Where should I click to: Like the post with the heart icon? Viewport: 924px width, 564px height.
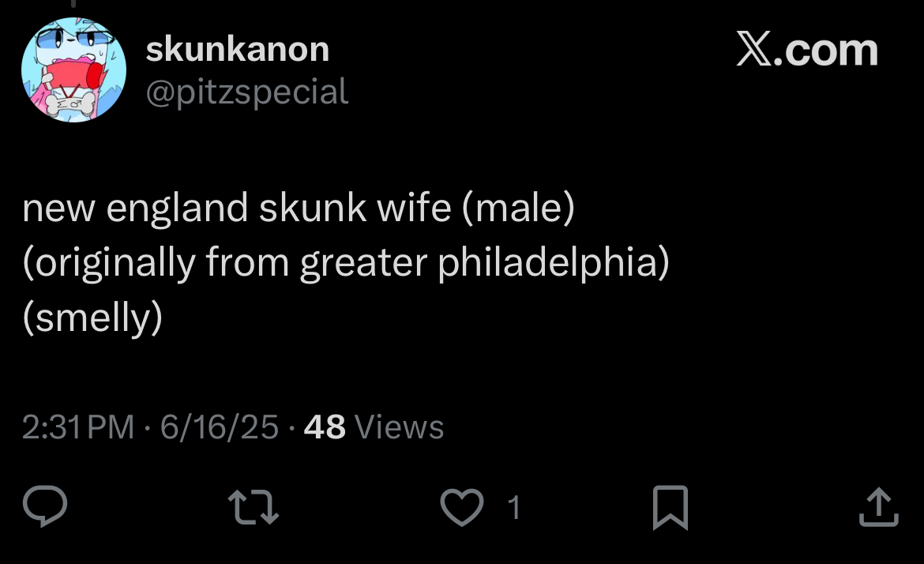[x=461, y=507]
